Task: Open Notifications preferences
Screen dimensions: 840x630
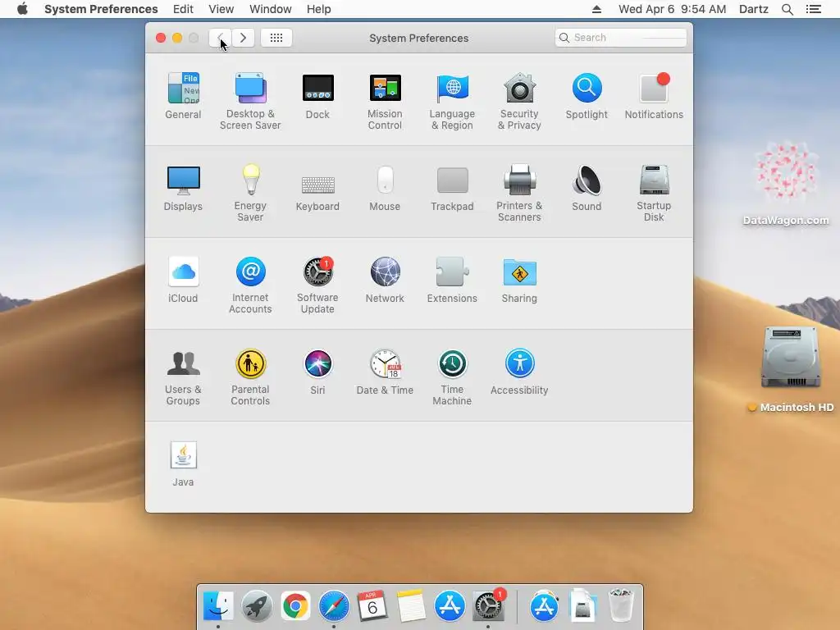Action: [x=654, y=95]
